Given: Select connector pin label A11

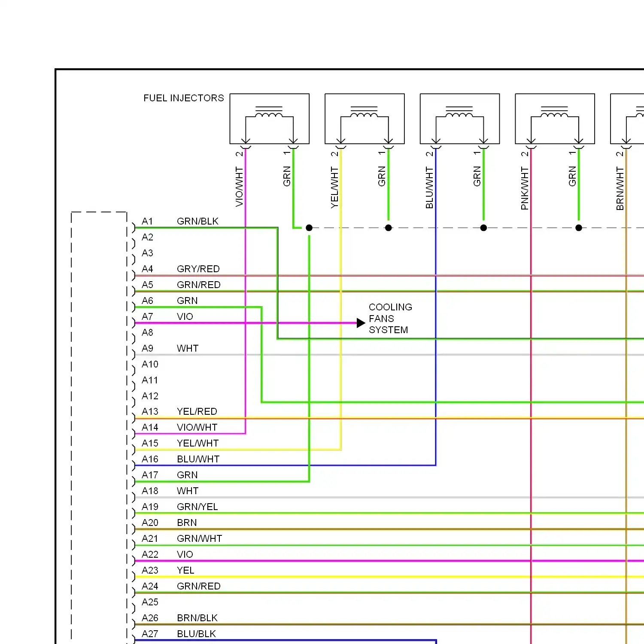Looking at the screenshot, I should tap(150, 380).
